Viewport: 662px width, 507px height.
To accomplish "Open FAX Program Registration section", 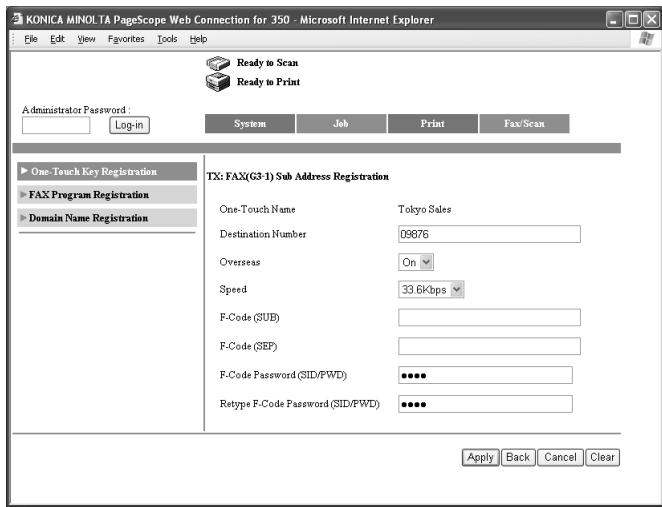I will 107,195.
